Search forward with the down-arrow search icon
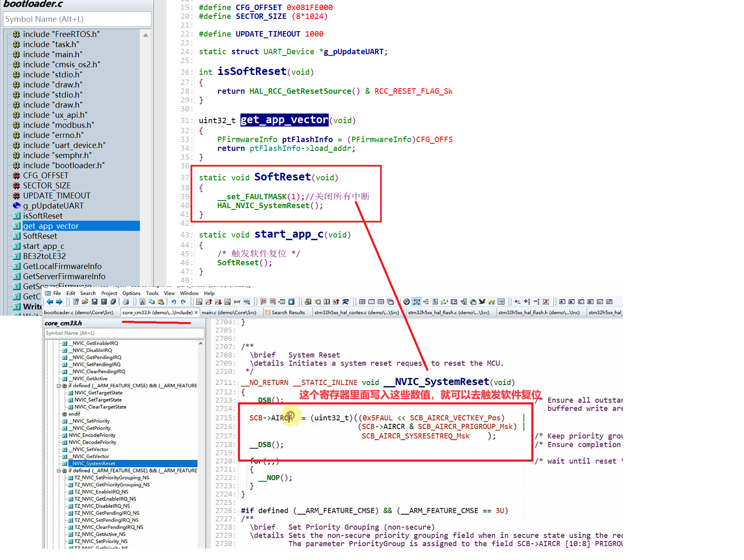 coord(218,301)
